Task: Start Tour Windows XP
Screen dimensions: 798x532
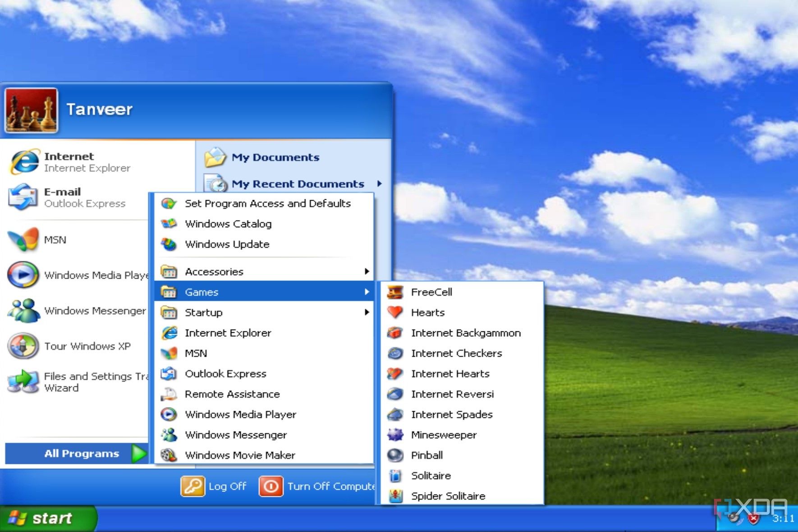Action: (x=88, y=346)
